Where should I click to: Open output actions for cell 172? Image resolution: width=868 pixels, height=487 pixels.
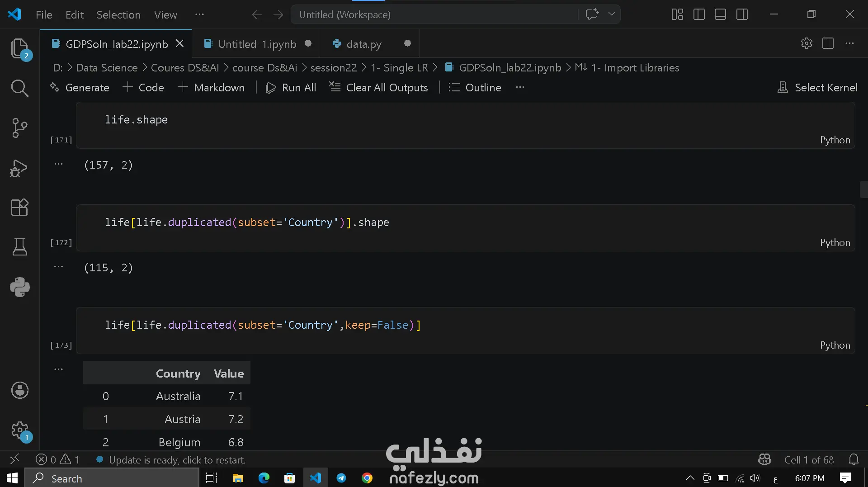click(58, 267)
